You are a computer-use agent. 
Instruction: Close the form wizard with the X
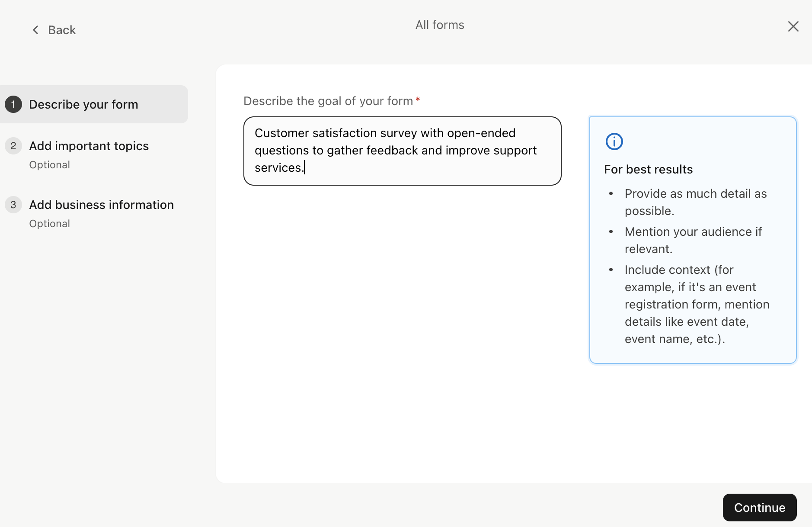click(793, 26)
